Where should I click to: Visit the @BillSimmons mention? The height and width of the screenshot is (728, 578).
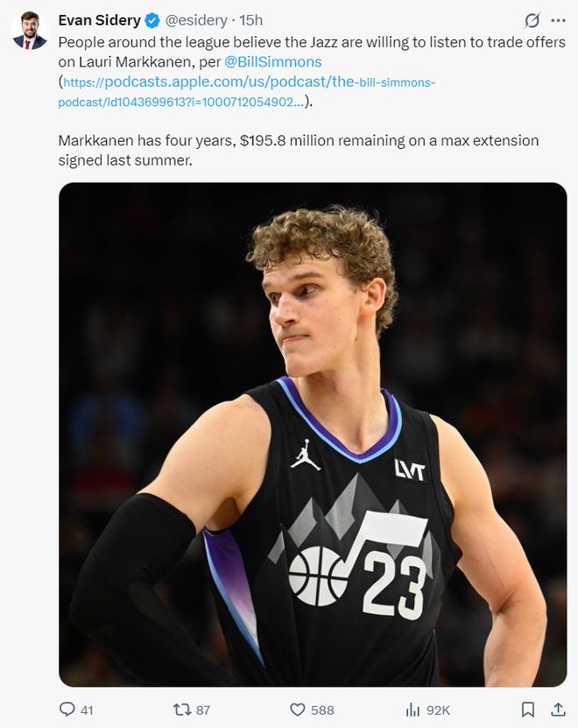coord(273,62)
